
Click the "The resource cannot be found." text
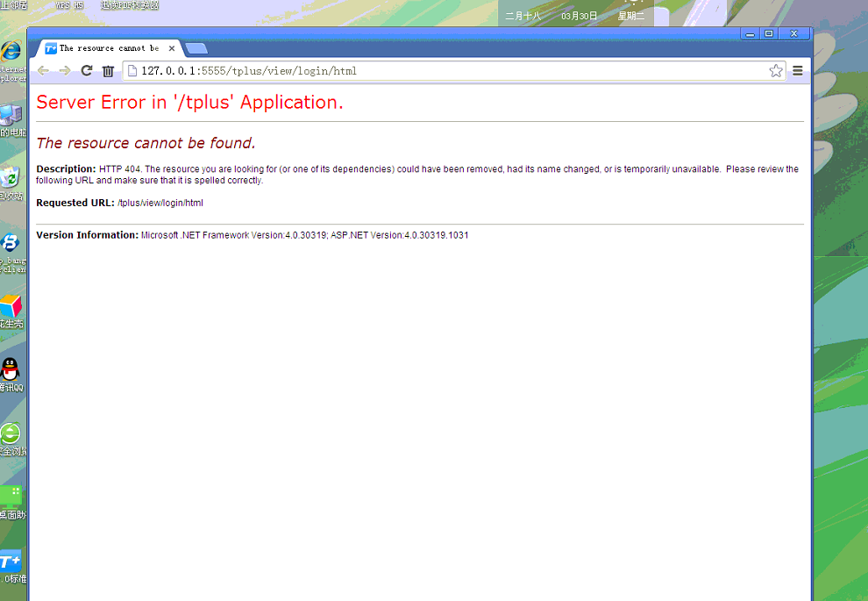(x=146, y=143)
